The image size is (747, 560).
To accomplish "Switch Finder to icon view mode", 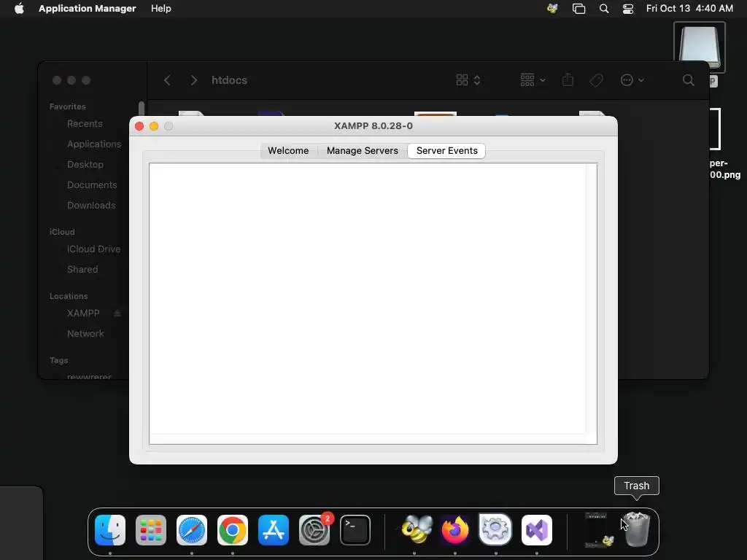I will coord(462,80).
